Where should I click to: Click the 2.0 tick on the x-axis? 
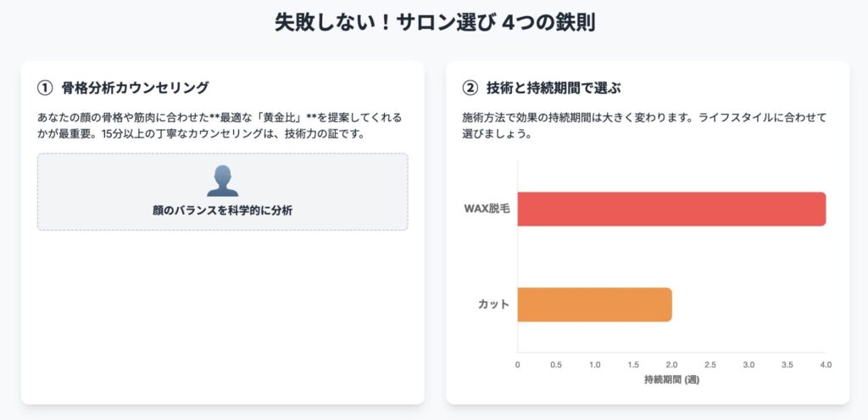(x=671, y=365)
